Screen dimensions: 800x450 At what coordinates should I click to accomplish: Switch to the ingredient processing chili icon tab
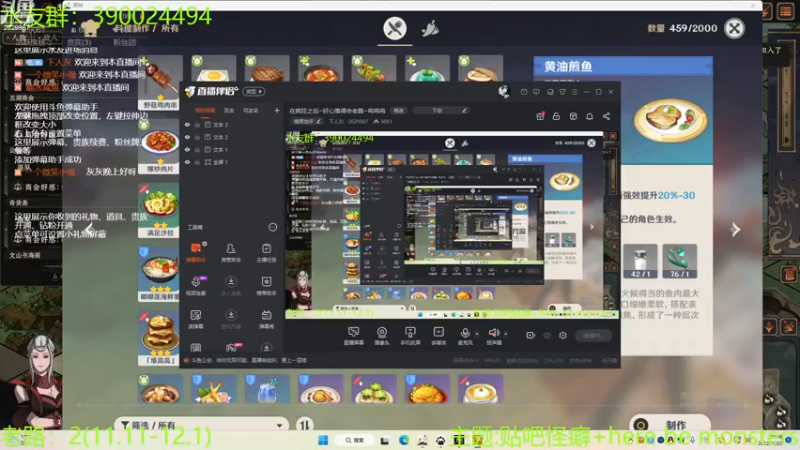pyautogui.click(x=430, y=29)
